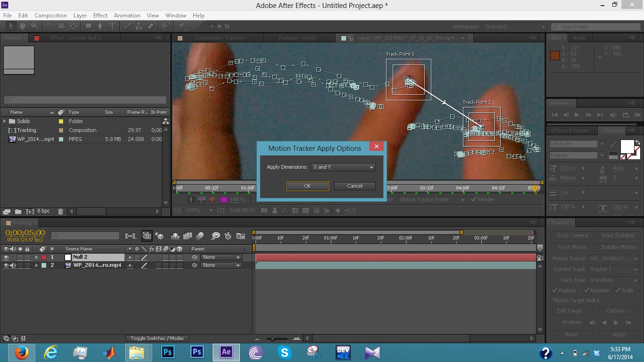Image resolution: width=644 pixels, height=362 pixels.
Task: Select the Horizontal Type tool
Action: (112, 26)
